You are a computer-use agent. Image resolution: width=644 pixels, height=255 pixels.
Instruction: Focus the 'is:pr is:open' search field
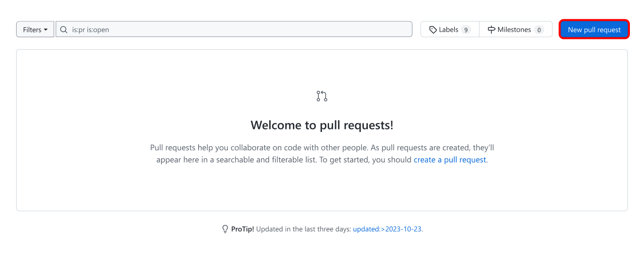(234, 29)
